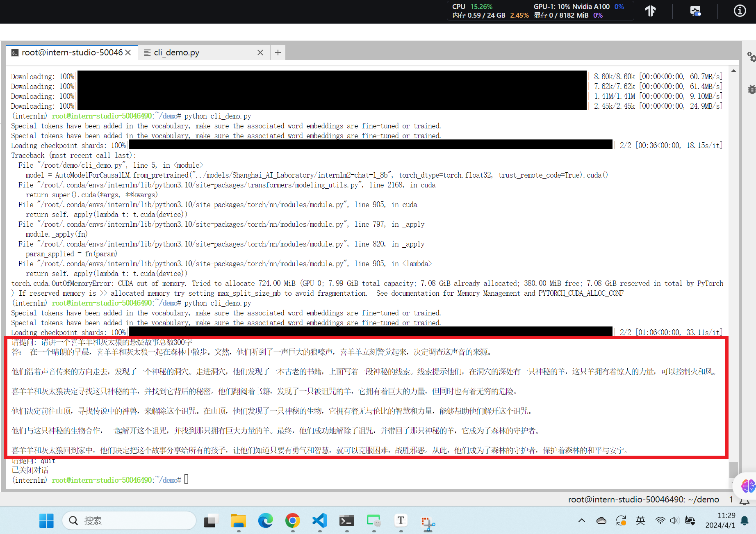Image resolution: width=756 pixels, height=534 pixels.
Task: Open Visual Studio Code from the taskbar
Action: pyautogui.click(x=320, y=521)
